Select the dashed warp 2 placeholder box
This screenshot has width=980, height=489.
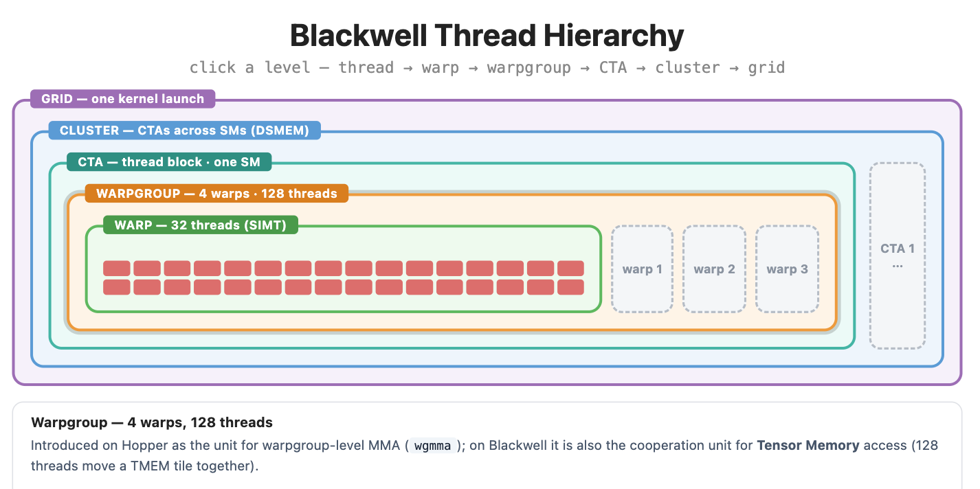pos(714,269)
